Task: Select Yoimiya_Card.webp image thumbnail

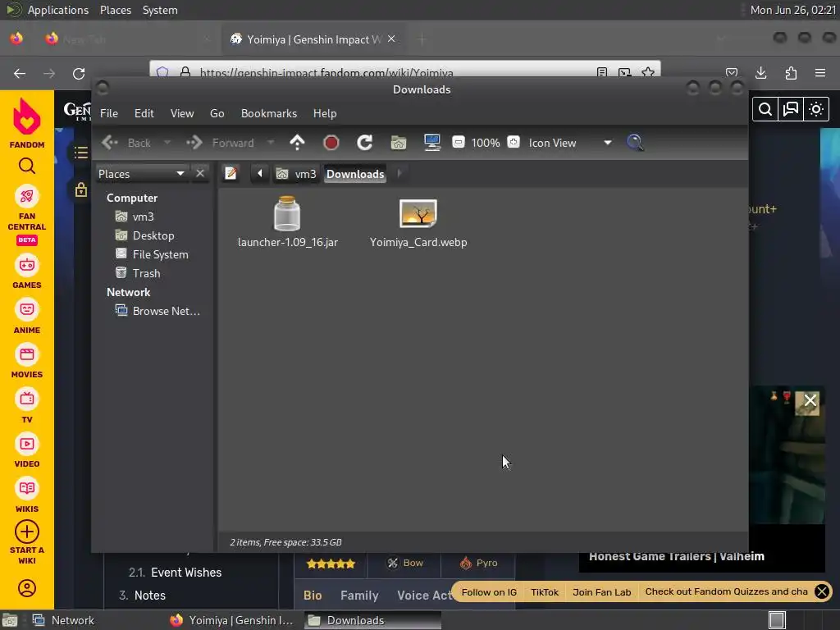Action: [418, 213]
